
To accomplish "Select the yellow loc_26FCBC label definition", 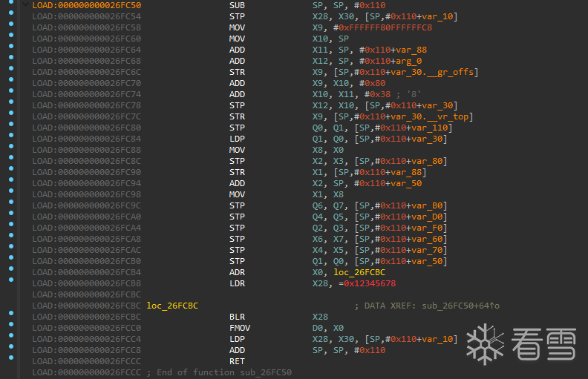I will [x=172, y=306].
